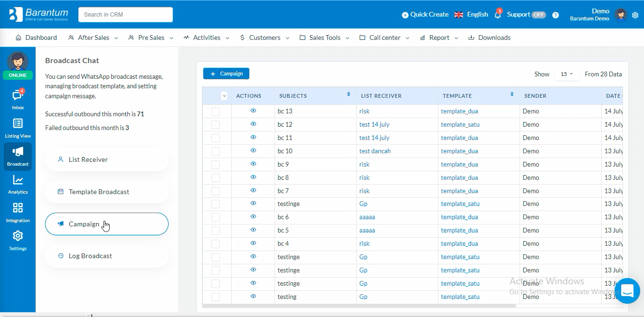Open the help question mark icon
This screenshot has width=644, height=317.
pyautogui.click(x=556, y=15)
